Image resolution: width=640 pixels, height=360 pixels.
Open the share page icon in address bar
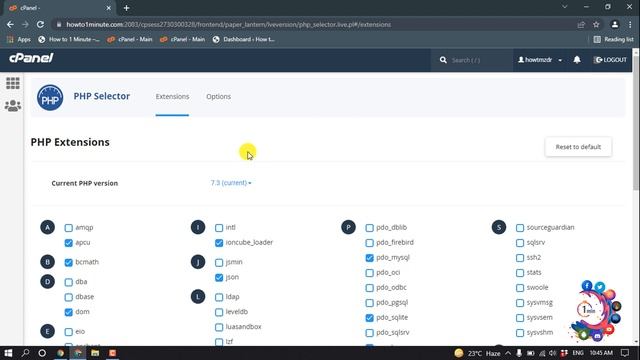[x=581, y=24]
